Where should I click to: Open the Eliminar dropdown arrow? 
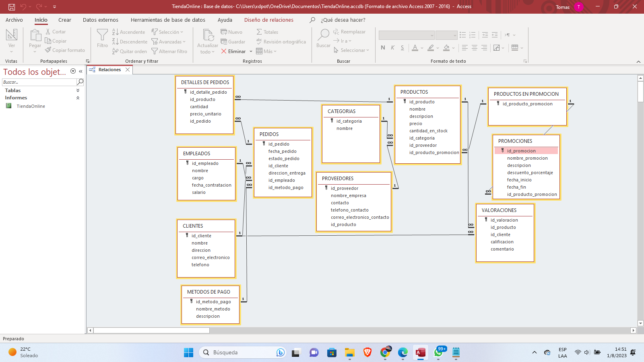coord(251,51)
